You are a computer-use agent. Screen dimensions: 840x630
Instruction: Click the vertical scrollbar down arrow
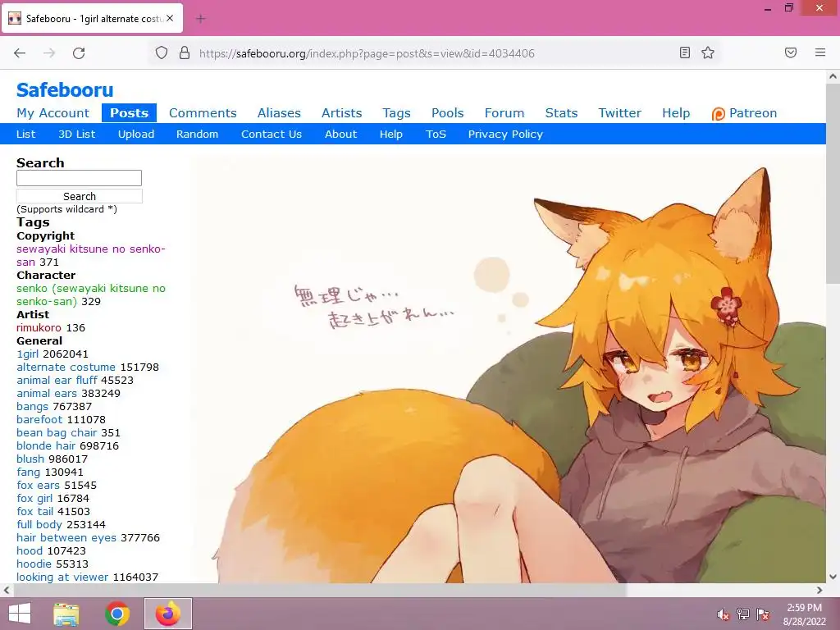click(x=833, y=577)
